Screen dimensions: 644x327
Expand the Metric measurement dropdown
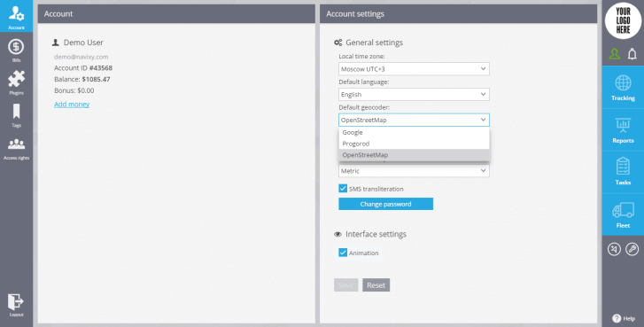tap(414, 171)
